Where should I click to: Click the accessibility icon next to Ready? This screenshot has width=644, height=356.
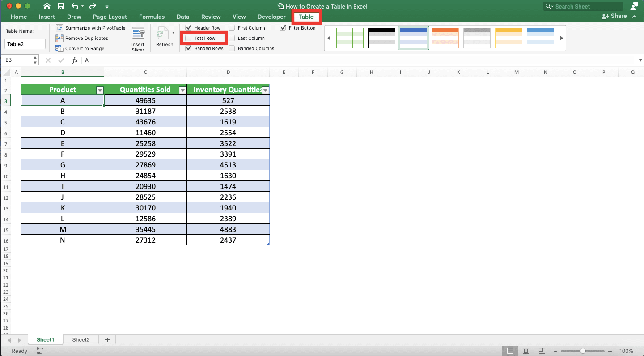40,351
